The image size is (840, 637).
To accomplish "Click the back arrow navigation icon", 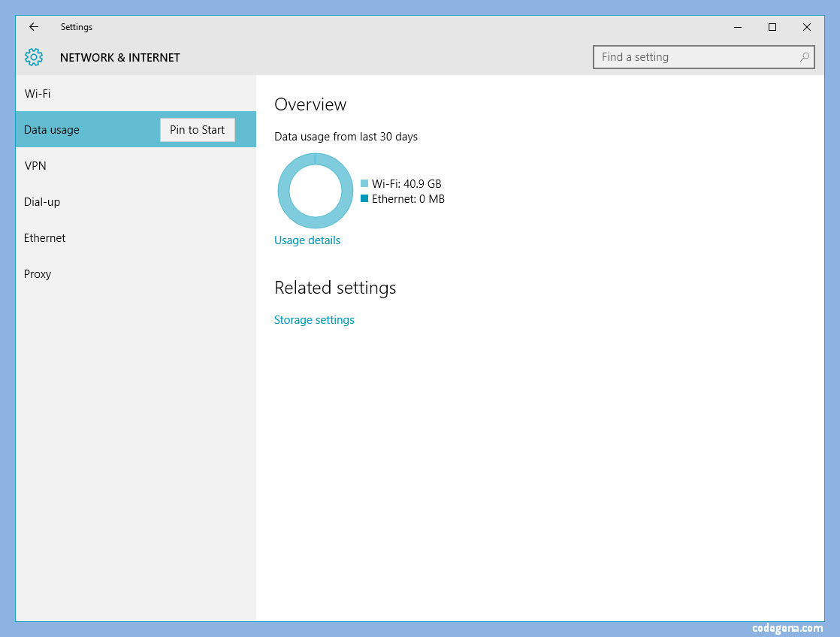I will (x=33, y=27).
